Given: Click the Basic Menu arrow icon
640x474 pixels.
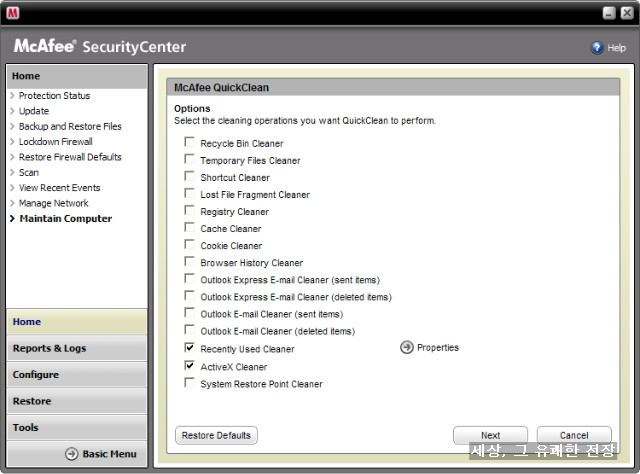Looking at the screenshot, I should [71, 454].
